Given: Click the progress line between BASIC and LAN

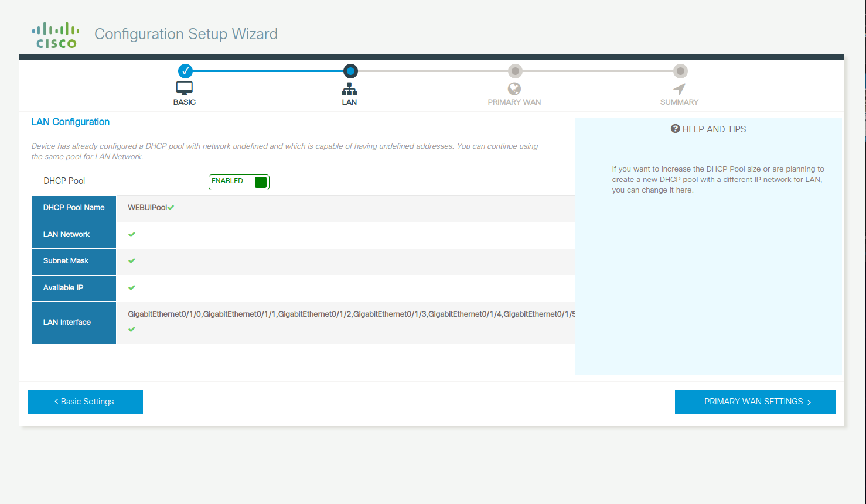Looking at the screenshot, I should (x=267, y=71).
